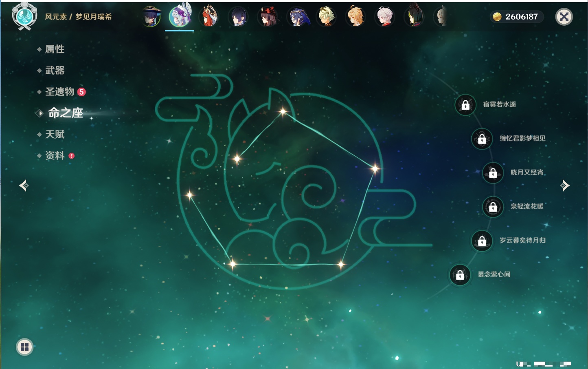Open the locked 宿雾若水遥 constellation node icon
This screenshot has width=588, height=369.
click(465, 105)
